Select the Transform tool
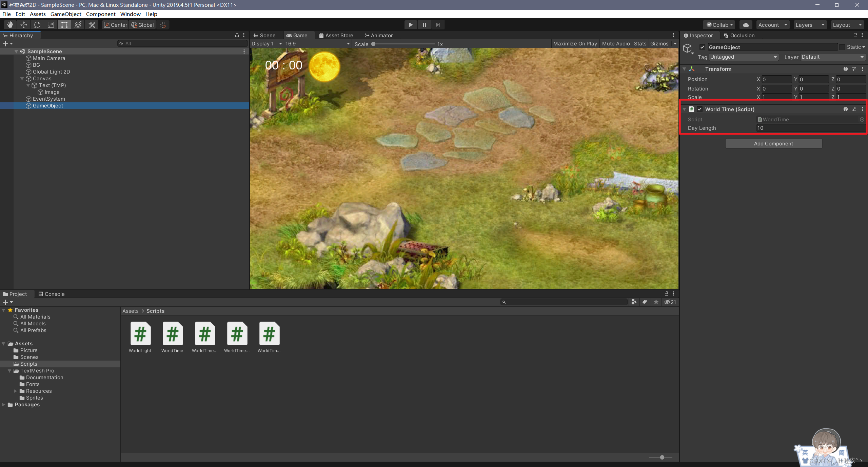The width and height of the screenshot is (868, 467). [x=78, y=25]
